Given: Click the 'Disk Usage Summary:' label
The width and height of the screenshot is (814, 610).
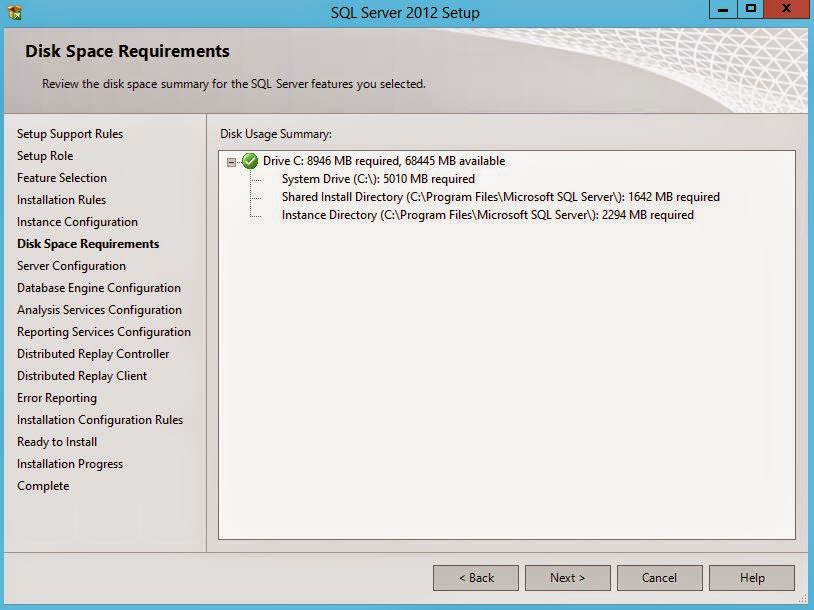Looking at the screenshot, I should tap(276, 134).
